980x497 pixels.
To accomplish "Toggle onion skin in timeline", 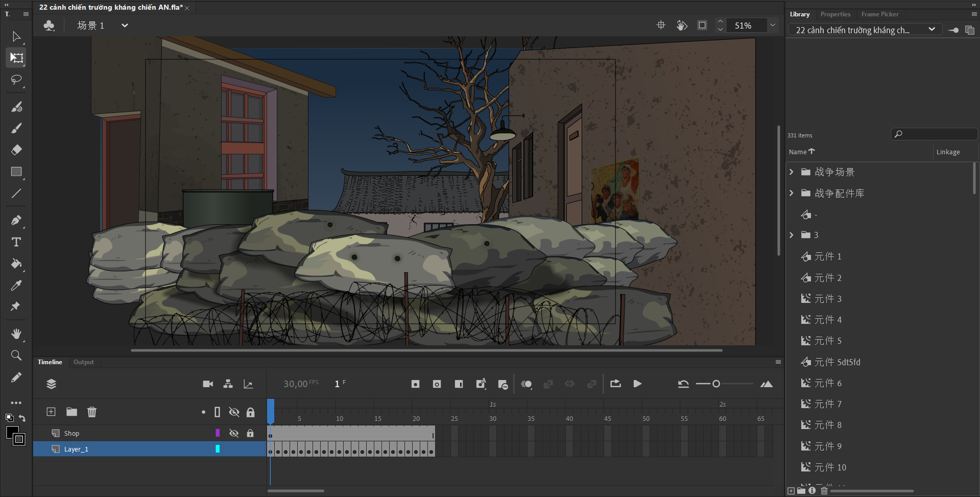I will [526, 384].
